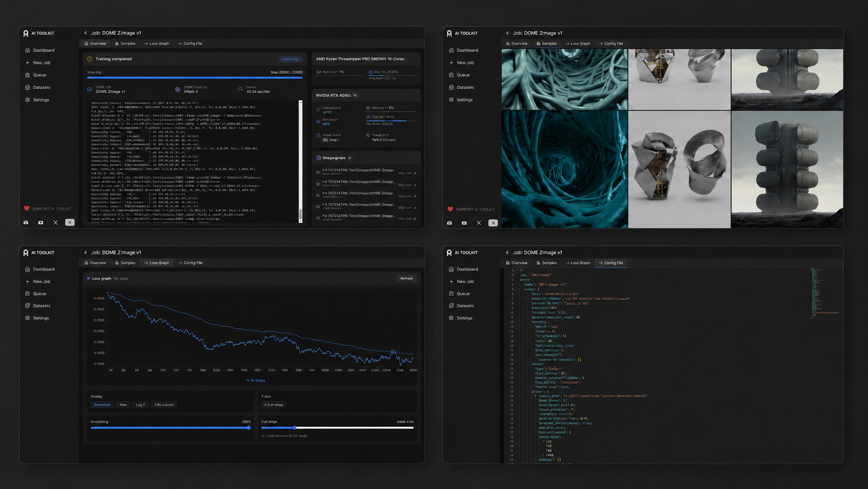Click the AI Toolkit logo in Overview window
868x489 pixels.
[x=25, y=33]
